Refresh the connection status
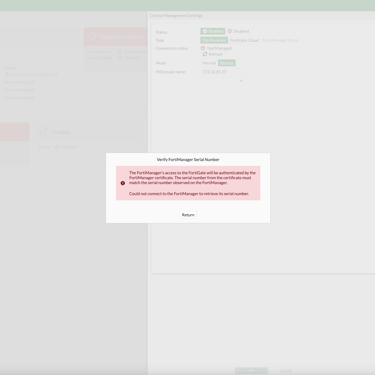Image resolution: width=375 pixels, height=375 pixels. (x=213, y=54)
